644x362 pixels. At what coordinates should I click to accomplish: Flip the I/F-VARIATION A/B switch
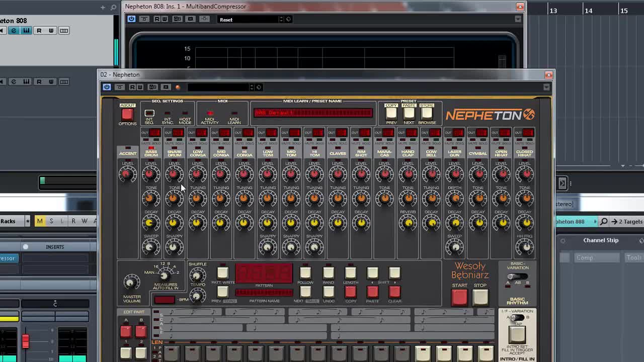pos(517,318)
